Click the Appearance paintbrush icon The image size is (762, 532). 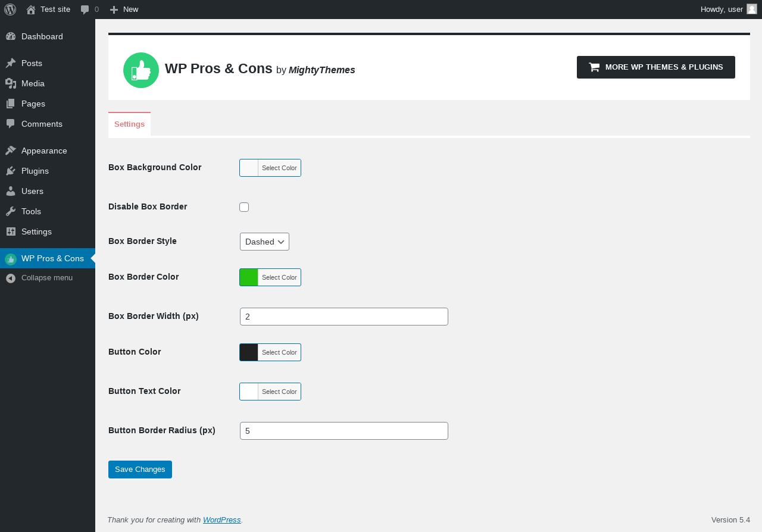tap(11, 151)
